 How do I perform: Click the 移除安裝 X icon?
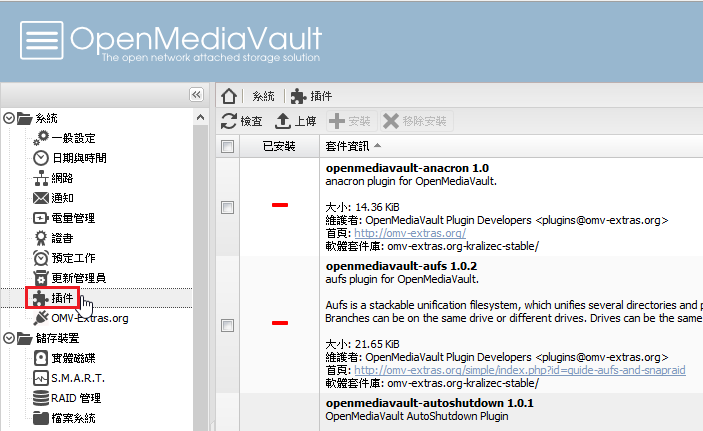click(x=391, y=121)
